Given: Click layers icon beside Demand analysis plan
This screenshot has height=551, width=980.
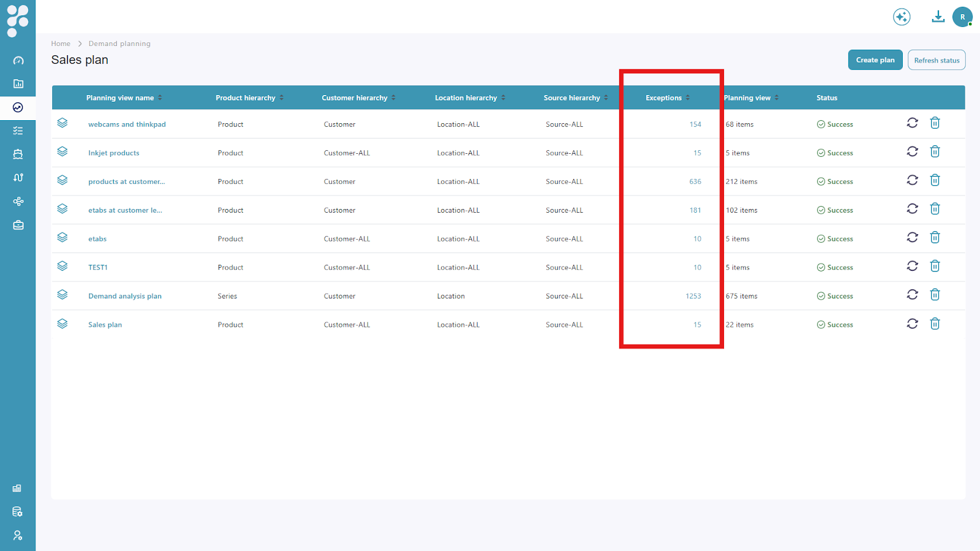Looking at the screenshot, I should [62, 295].
